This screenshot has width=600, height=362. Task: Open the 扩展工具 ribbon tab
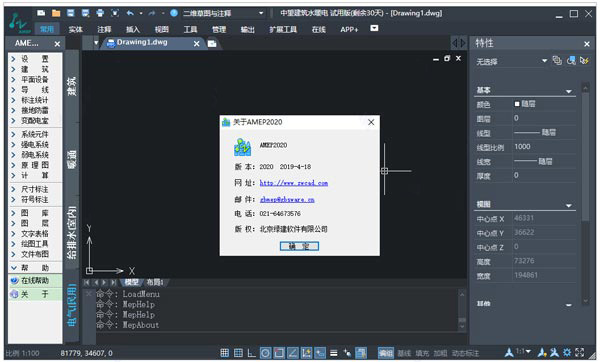(283, 29)
